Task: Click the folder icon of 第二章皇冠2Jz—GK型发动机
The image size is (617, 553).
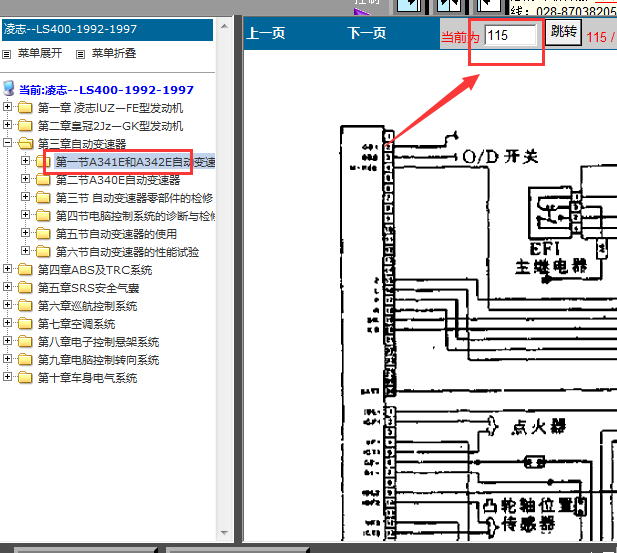Action: click(x=25, y=125)
